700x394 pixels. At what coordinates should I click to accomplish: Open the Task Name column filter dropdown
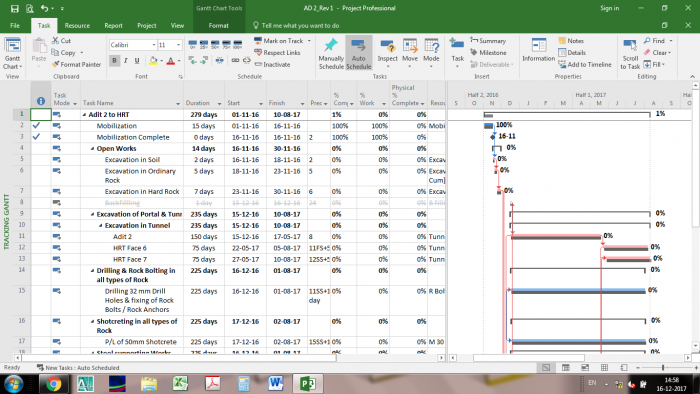pyautogui.click(x=178, y=104)
